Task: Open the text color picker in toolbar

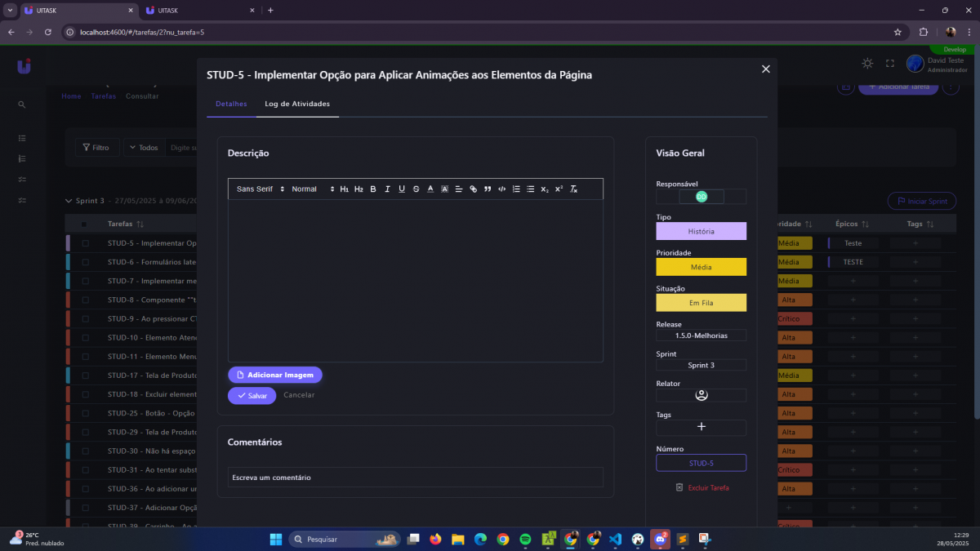Action: [430, 189]
